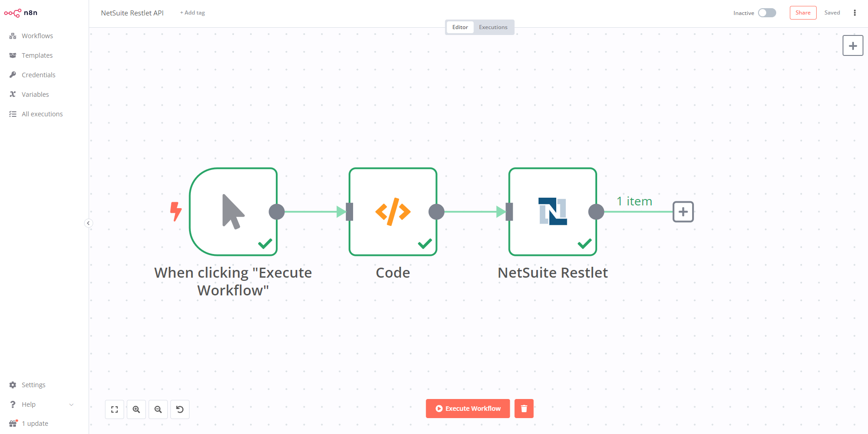This screenshot has width=868, height=434.
Task: Click the Credentials key icon
Action: 13,75
